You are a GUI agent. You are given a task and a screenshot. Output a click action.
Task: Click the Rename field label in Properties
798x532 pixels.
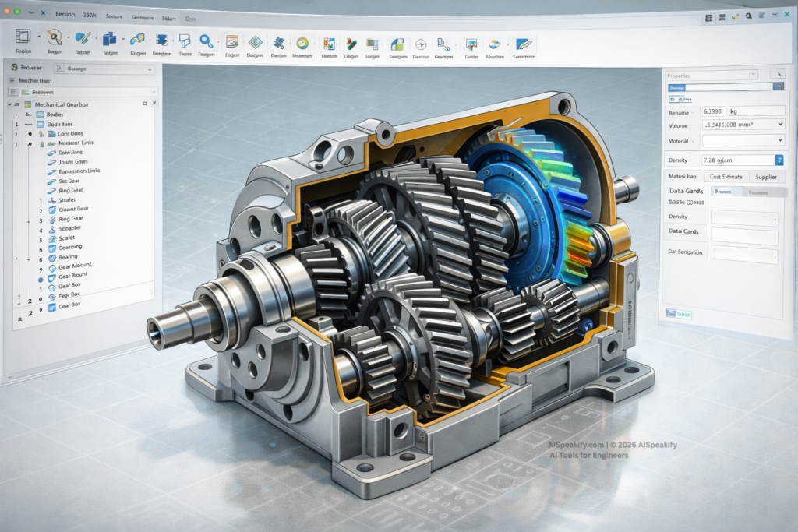pyautogui.click(x=677, y=112)
